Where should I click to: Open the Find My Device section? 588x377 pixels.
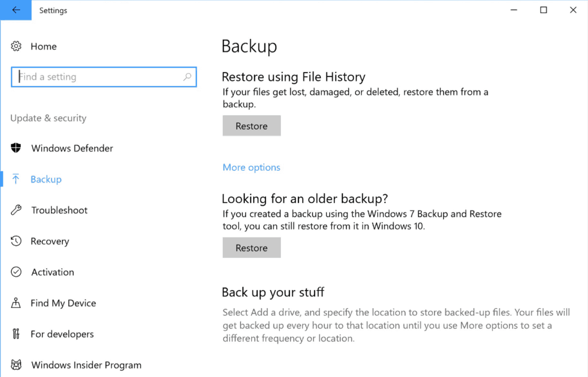pos(63,303)
